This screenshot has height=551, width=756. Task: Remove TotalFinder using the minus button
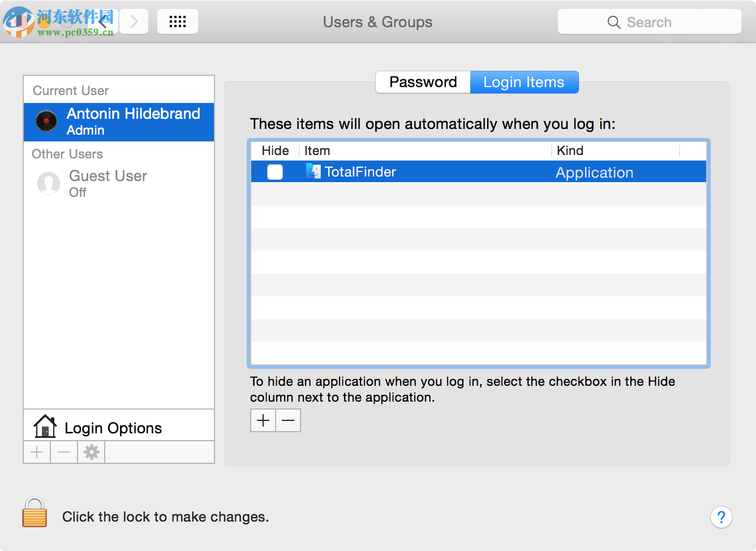(x=287, y=420)
